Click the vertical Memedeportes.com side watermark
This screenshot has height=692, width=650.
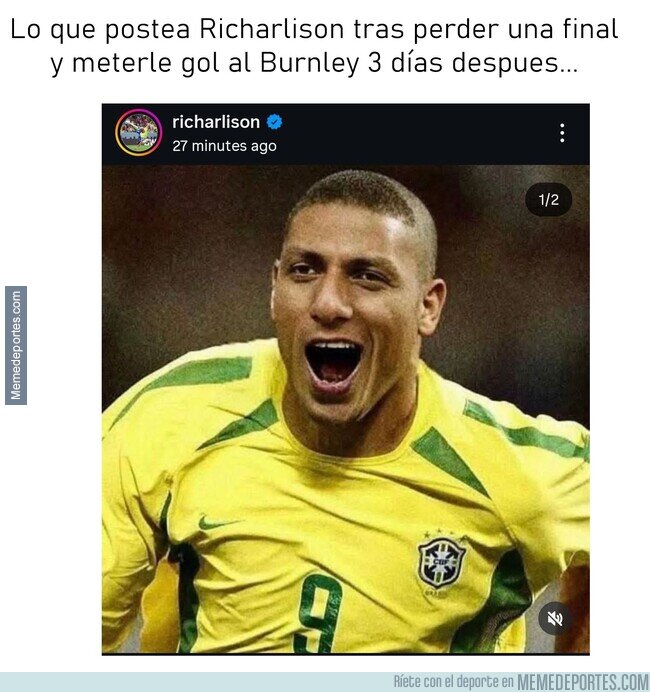tap(16, 345)
